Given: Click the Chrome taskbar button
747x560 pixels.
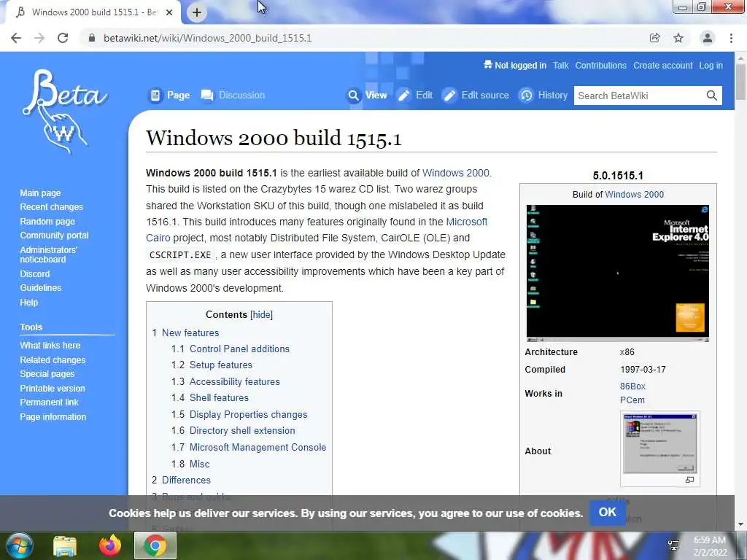Looking at the screenshot, I should [x=155, y=546].
